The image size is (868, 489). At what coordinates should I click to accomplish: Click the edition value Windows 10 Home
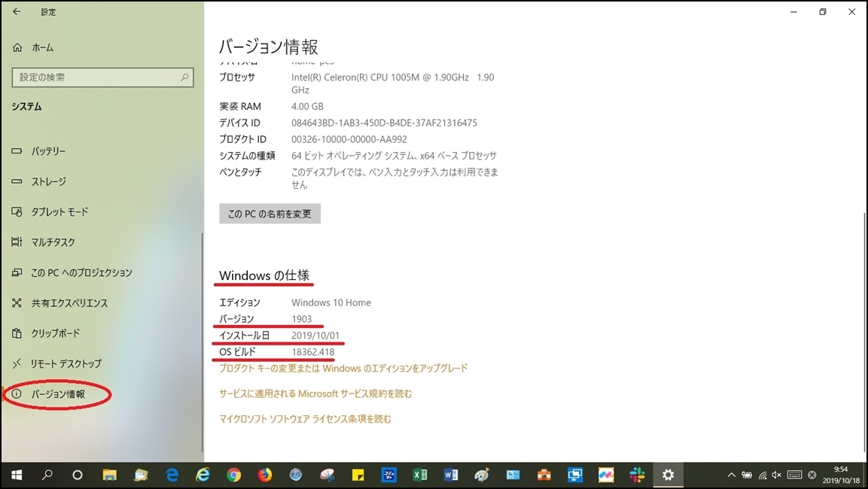click(x=331, y=302)
